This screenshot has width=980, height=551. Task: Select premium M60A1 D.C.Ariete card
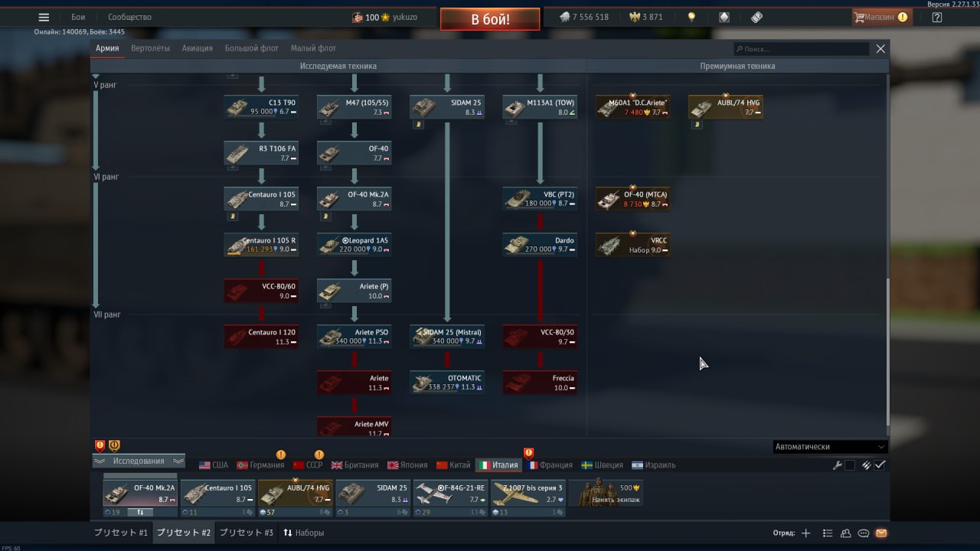[x=632, y=107]
